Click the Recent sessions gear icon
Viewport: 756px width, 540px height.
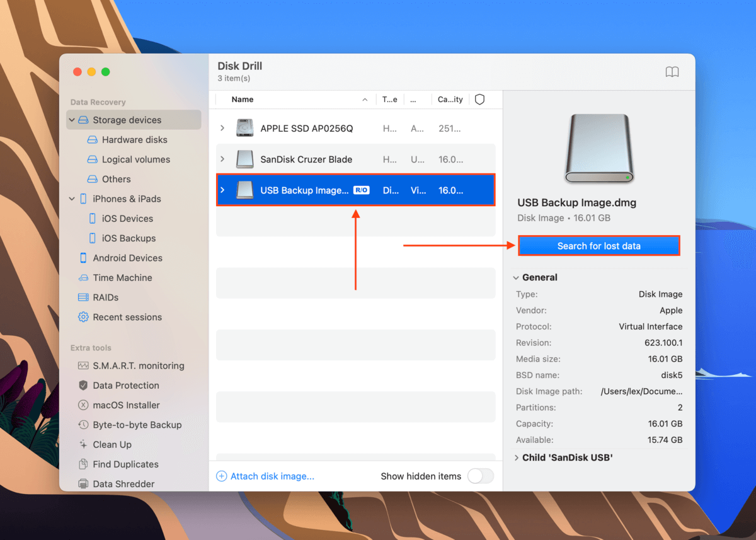tap(83, 317)
